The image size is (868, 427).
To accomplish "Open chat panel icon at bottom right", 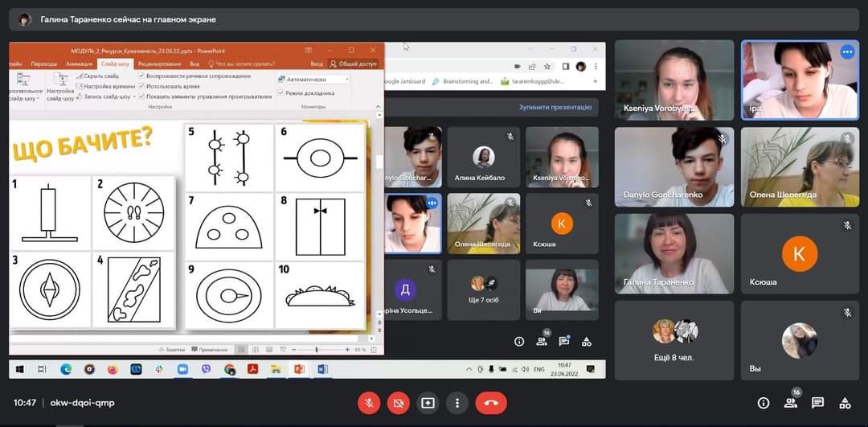I will tap(817, 403).
